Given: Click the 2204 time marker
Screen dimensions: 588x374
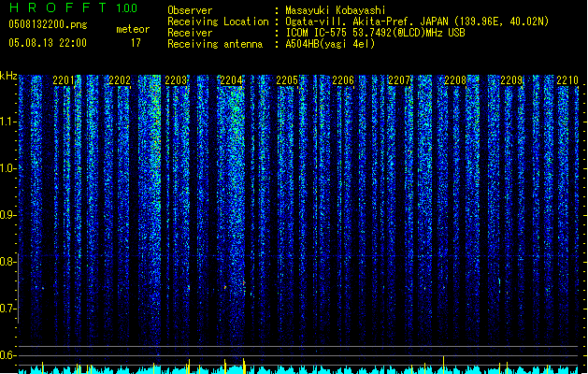Looking at the screenshot, I should (x=232, y=80).
